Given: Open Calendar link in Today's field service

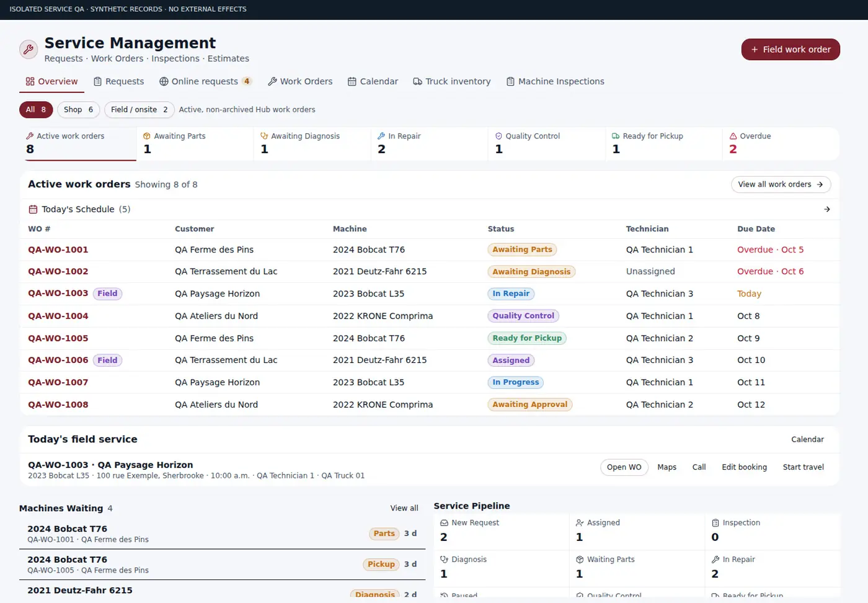Looking at the screenshot, I should coord(807,439).
